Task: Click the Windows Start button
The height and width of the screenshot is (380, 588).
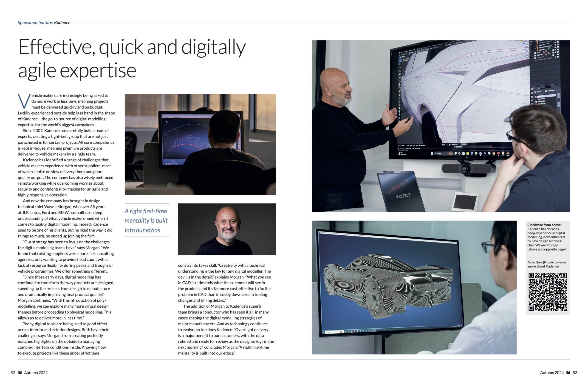Action: click(x=432, y=154)
